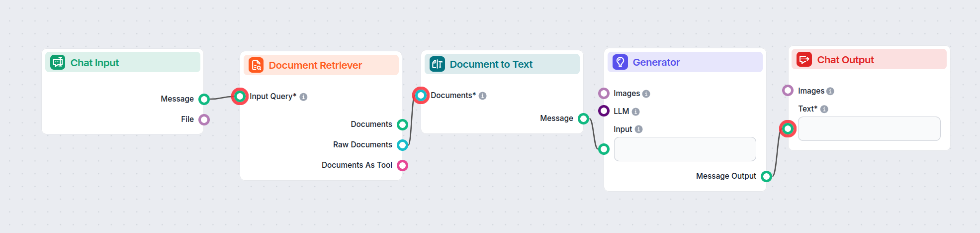Click the Documents As Tool label

[357, 165]
